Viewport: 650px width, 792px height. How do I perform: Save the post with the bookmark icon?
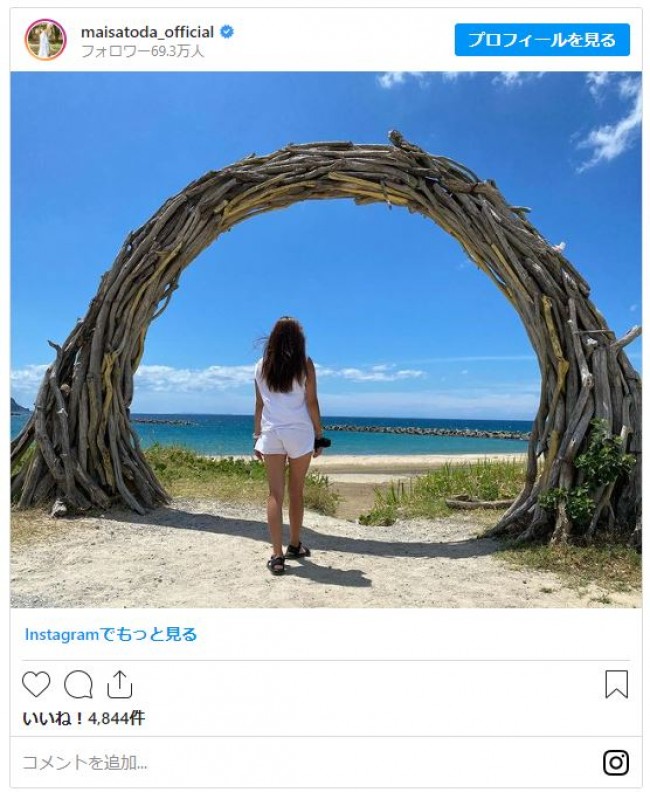pos(617,684)
